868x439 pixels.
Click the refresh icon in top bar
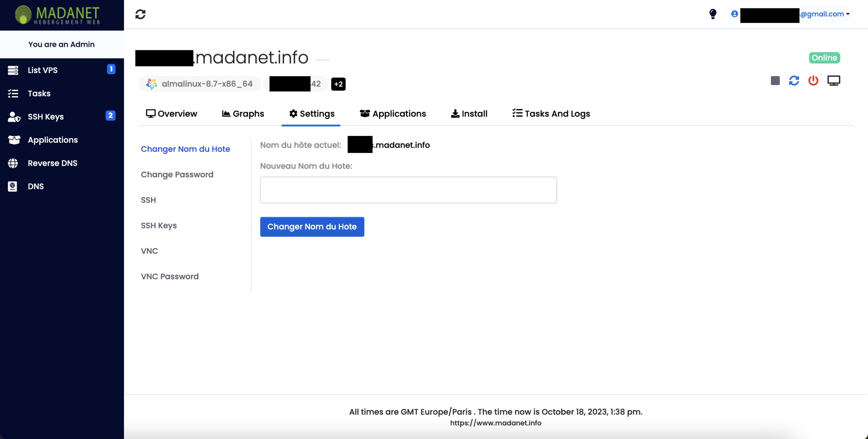pyautogui.click(x=140, y=14)
